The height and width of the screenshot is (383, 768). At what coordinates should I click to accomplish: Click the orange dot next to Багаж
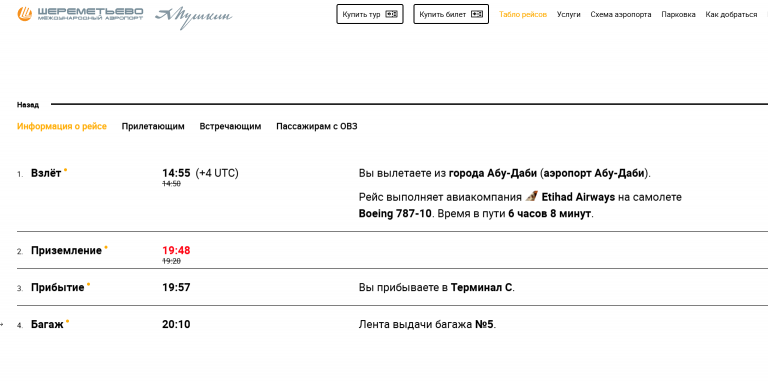(x=68, y=321)
